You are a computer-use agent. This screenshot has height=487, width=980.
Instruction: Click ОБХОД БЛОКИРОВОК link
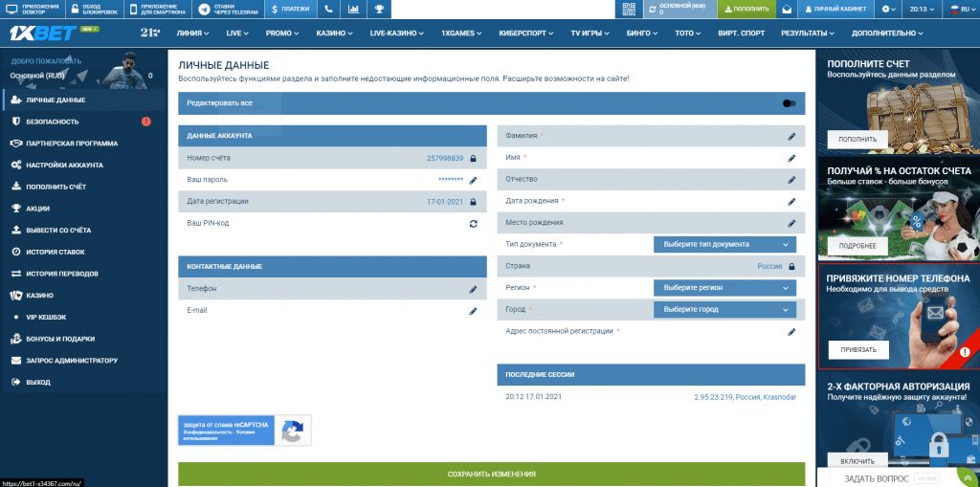click(x=94, y=10)
